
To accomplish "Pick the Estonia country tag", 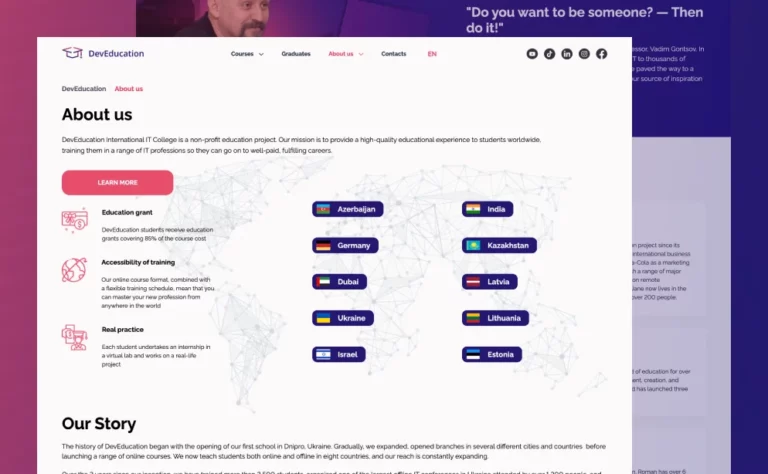I will (x=491, y=354).
